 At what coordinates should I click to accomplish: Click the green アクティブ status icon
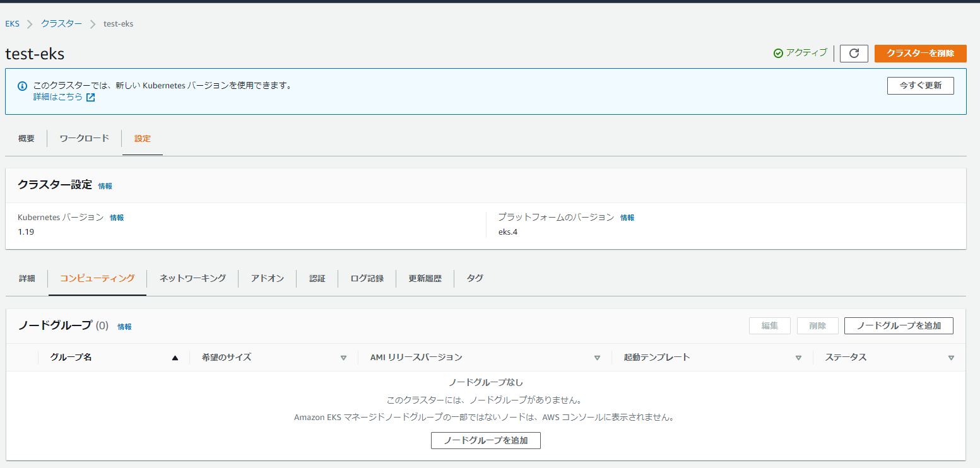coord(778,54)
